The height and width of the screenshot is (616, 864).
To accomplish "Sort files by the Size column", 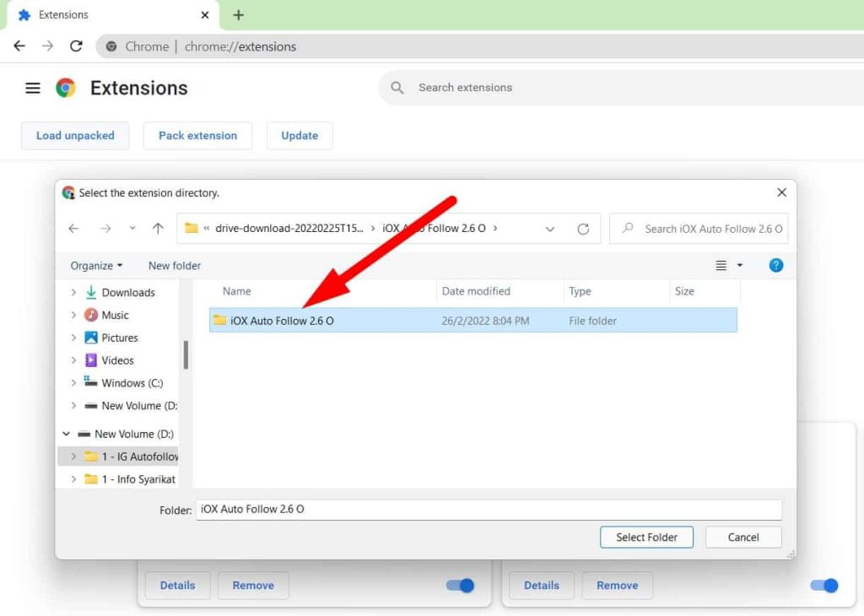I will point(684,291).
